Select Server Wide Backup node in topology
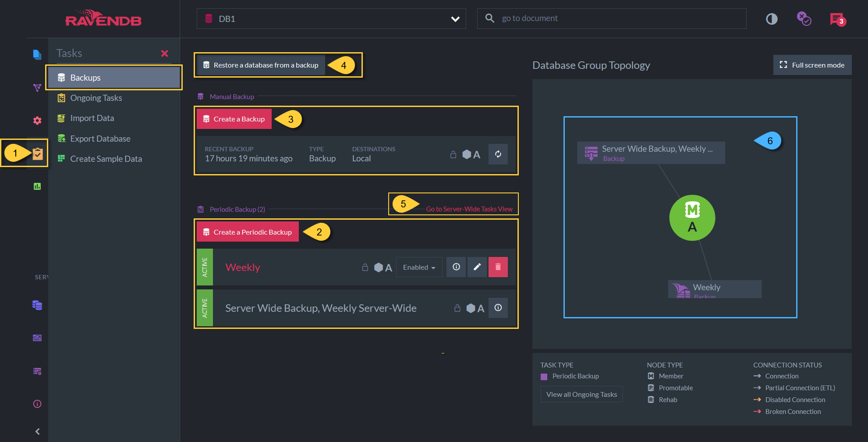Image resolution: width=868 pixels, height=442 pixels. (x=651, y=153)
